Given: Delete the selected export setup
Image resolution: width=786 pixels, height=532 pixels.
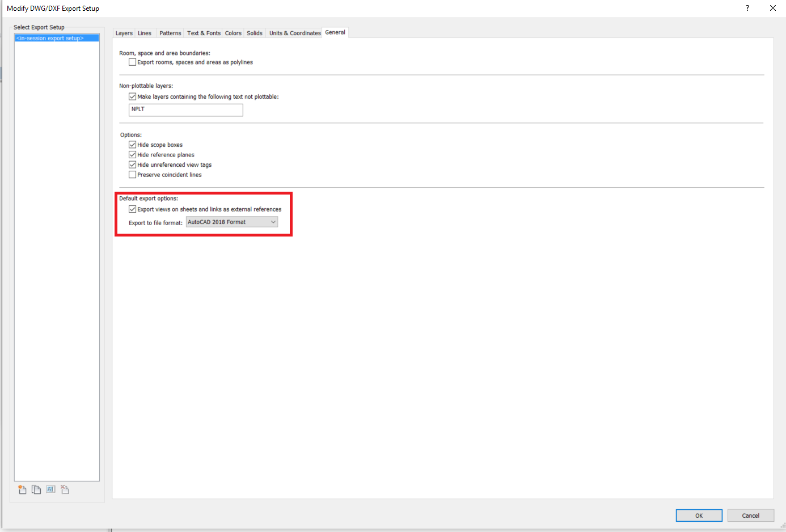Looking at the screenshot, I should pos(65,489).
